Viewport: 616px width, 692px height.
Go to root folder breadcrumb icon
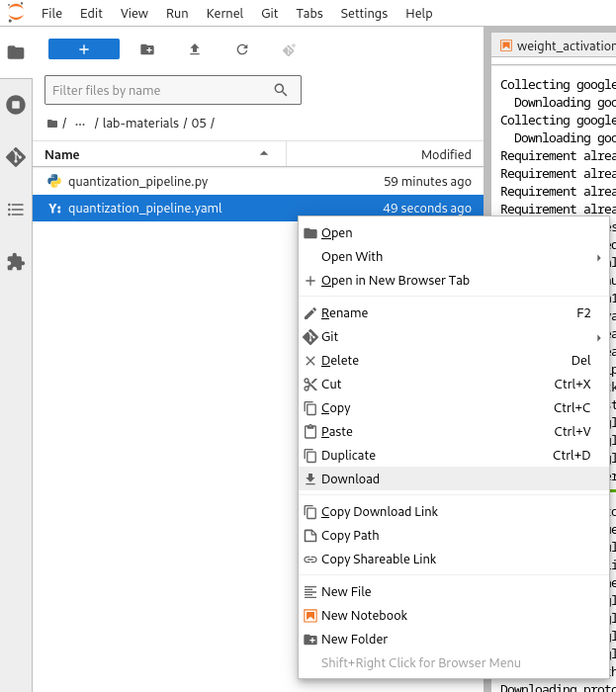point(52,124)
